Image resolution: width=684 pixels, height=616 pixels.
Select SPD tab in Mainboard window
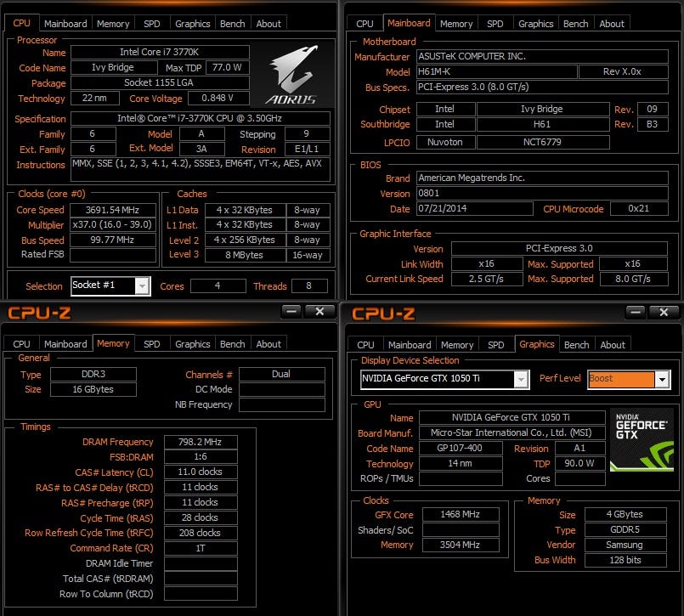click(x=495, y=24)
